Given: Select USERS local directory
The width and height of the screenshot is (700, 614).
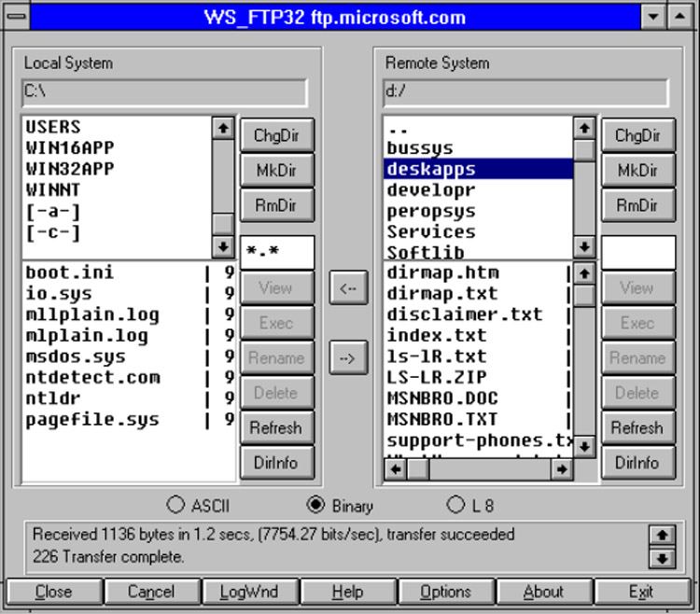Looking at the screenshot, I should pyautogui.click(x=117, y=127).
